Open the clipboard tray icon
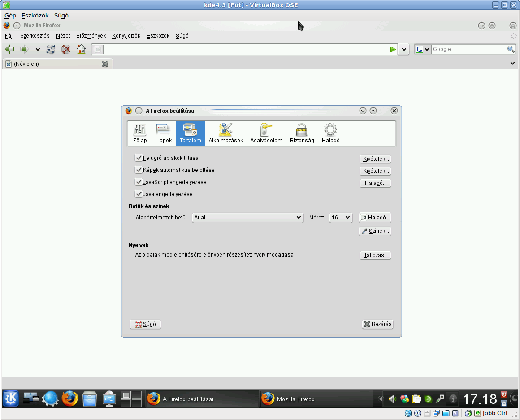Image resolution: width=520 pixels, height=420 pixels. click(x=416, y=399)
